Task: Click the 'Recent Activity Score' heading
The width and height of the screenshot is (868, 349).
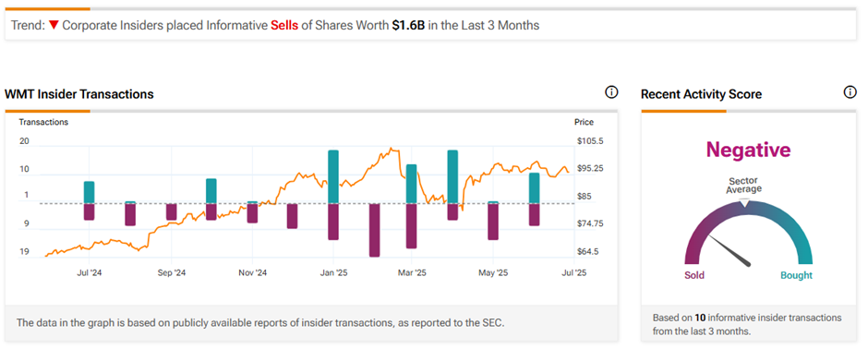Action: (x=702, y=94)
